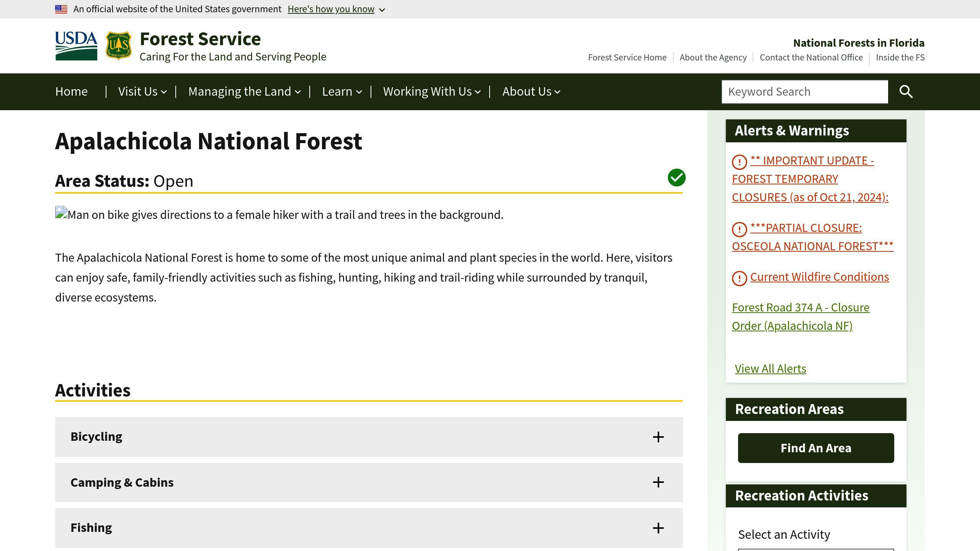Click alert icon beside PARTIAL CLOSURE notice
The image size is (980, 551).
point(740,229)
